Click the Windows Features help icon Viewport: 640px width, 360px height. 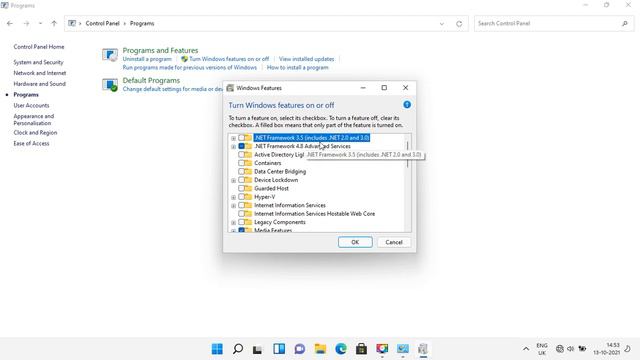pyautogui.click(x=407, y=105)
